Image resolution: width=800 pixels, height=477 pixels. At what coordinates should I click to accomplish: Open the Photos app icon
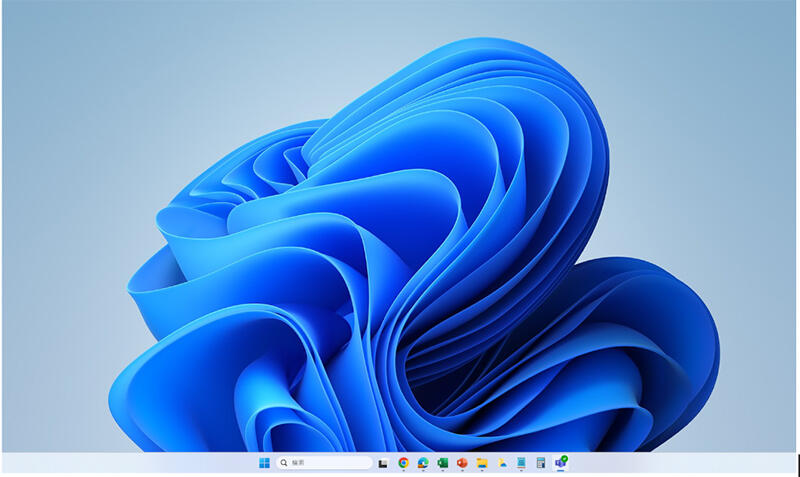click(x=501, y=463)
